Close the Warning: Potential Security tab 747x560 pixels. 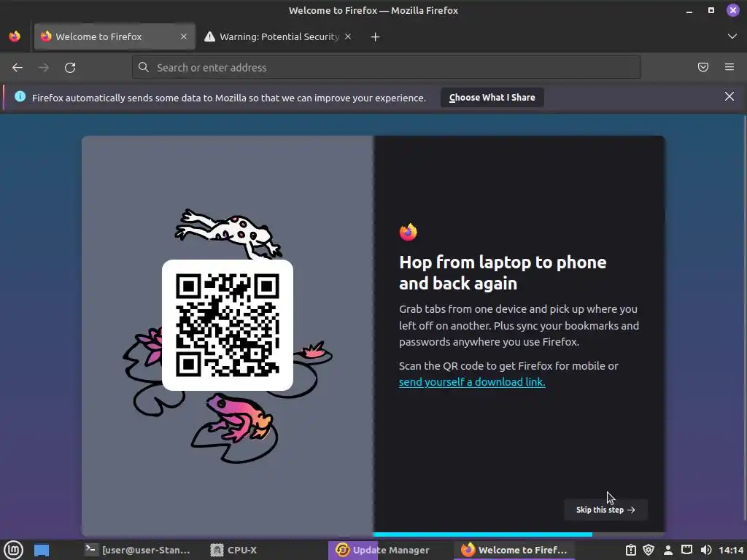(x=348, y=36)
